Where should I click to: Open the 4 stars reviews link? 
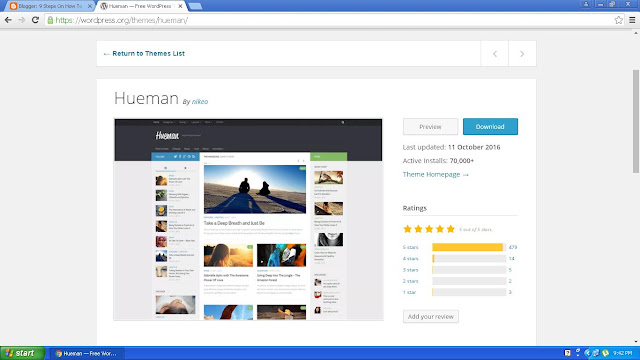point(410,259)
